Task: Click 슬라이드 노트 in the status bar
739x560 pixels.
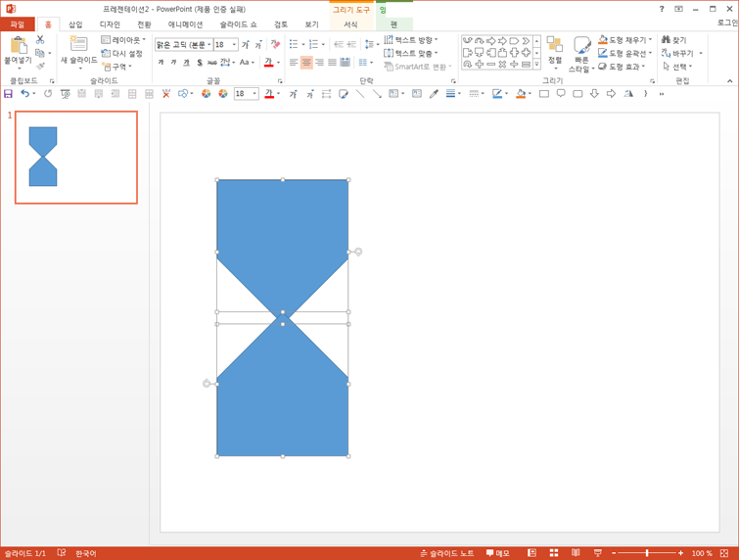Action: [x=447, y=553]
